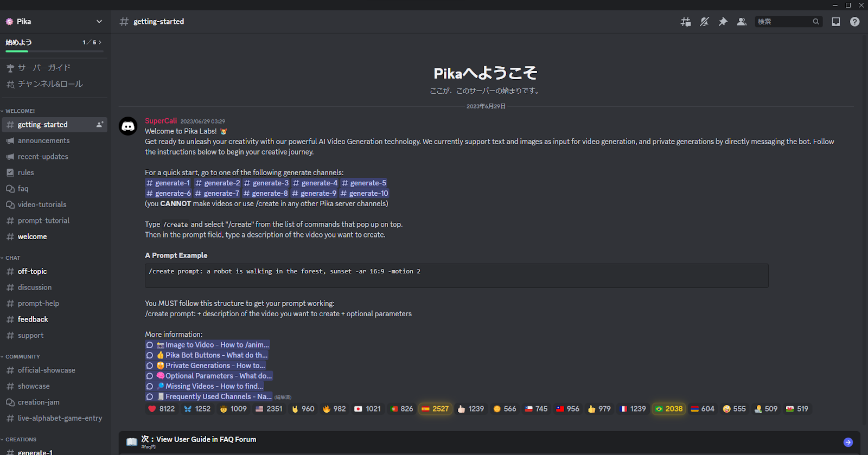Click the forum icon beside video-tutorials

10,204
